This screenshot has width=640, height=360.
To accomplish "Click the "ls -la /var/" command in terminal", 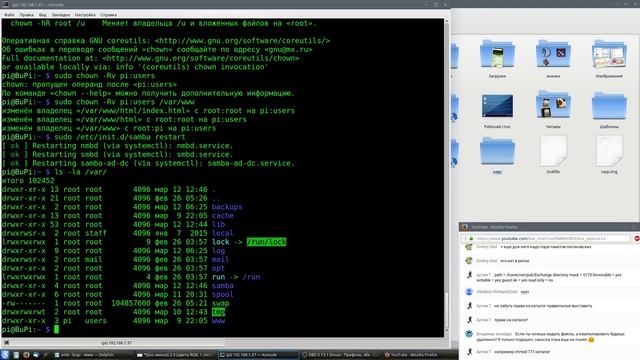I will 80,172.
